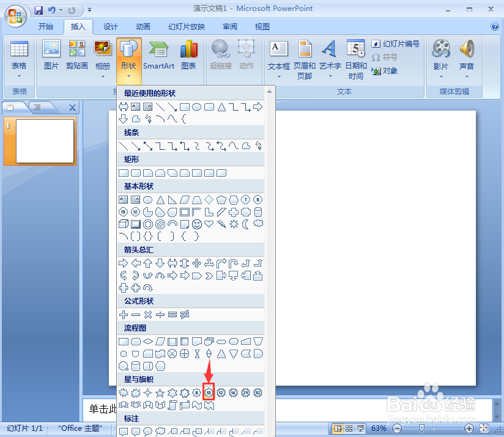Insert Date and Time
The height and width of the screenshot is (437, 504).
tap(356, 59)
